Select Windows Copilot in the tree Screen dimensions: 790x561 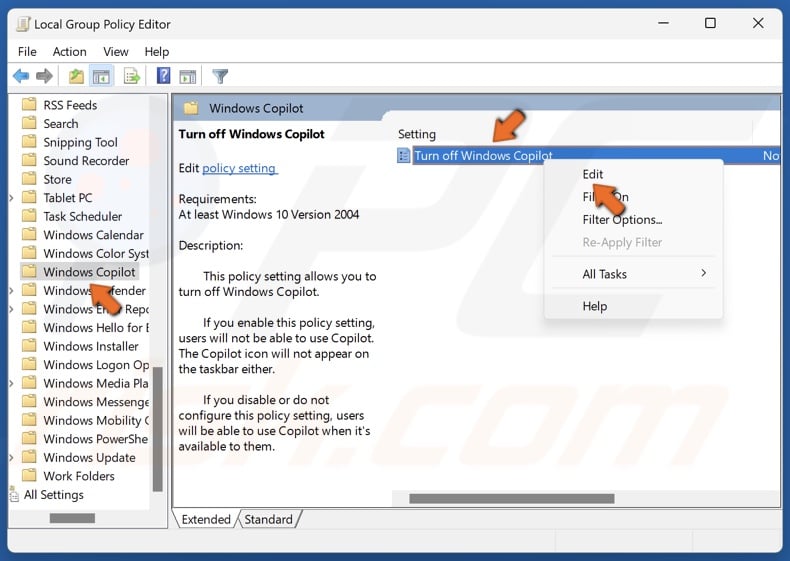point(89,272)
